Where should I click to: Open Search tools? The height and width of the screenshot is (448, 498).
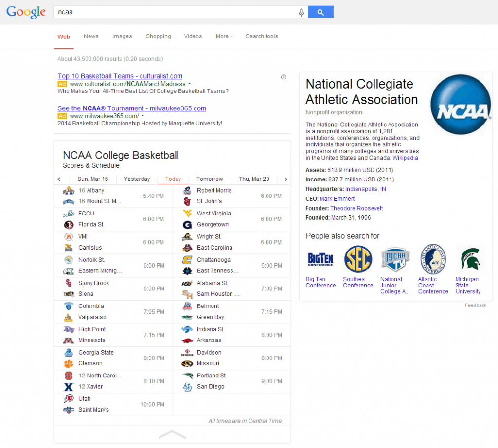pos(262,36)
